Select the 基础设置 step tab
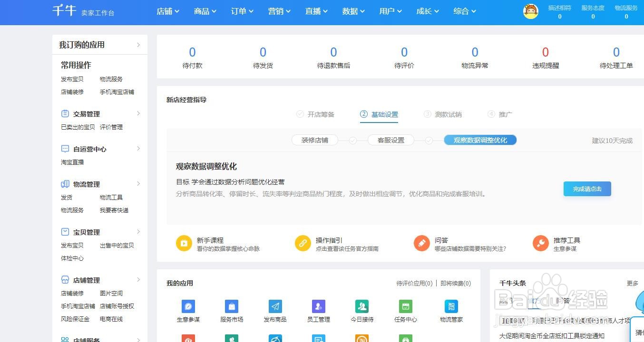Image resolution: width=644 pixels, height=342 pixels. (379, 114)
